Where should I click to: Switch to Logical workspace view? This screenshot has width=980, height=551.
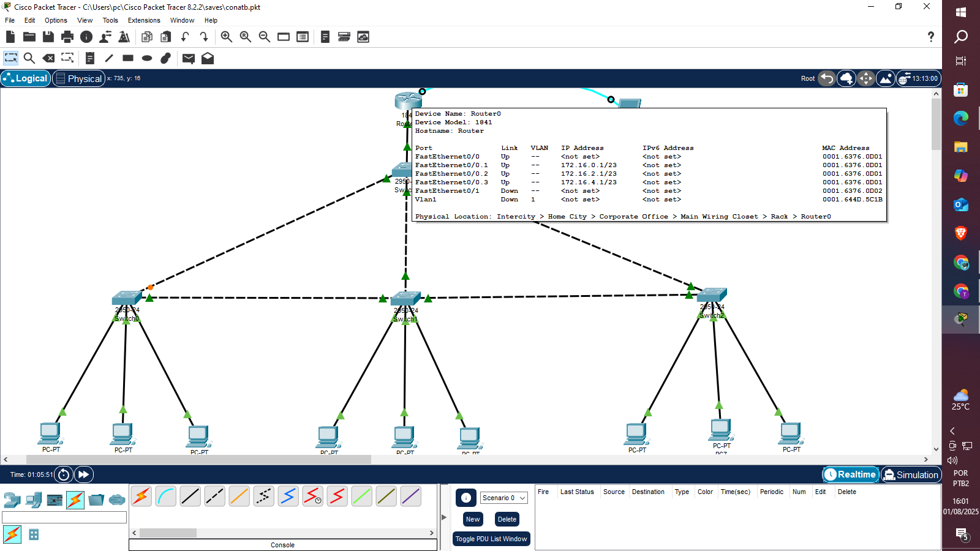[x=25, y=78]
